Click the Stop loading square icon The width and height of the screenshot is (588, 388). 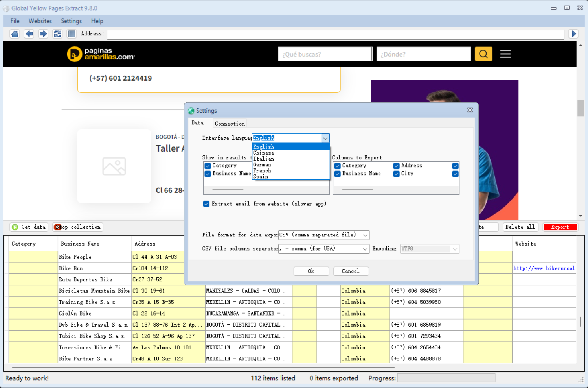pyautogui.click(x=72, y=34)
